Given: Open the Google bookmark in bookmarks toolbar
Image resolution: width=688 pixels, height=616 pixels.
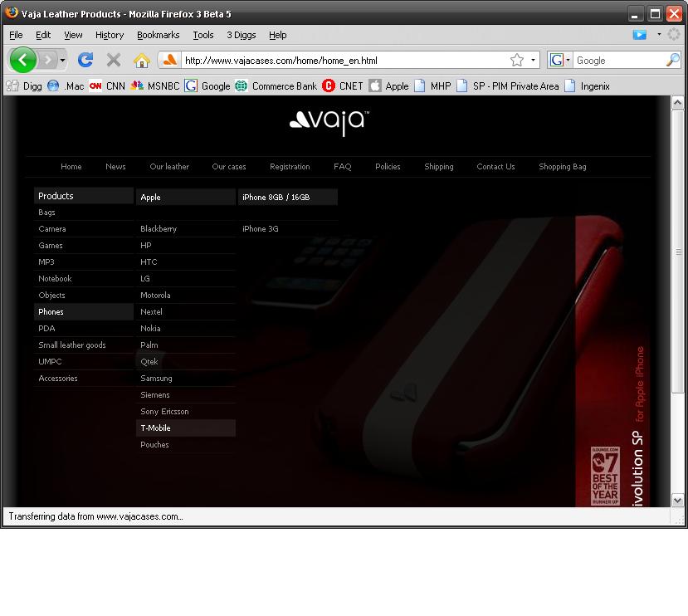Looking at the screenshot, I should [207, 86].
